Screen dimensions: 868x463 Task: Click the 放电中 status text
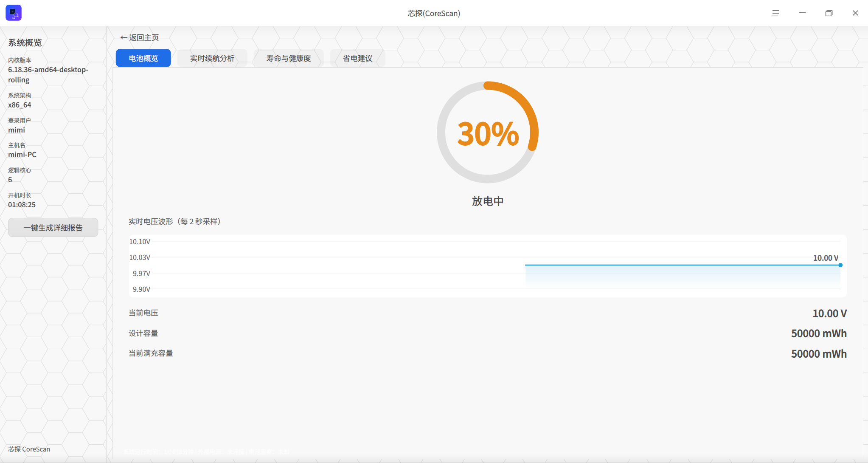pyautogui.click(x=488, y=201)
